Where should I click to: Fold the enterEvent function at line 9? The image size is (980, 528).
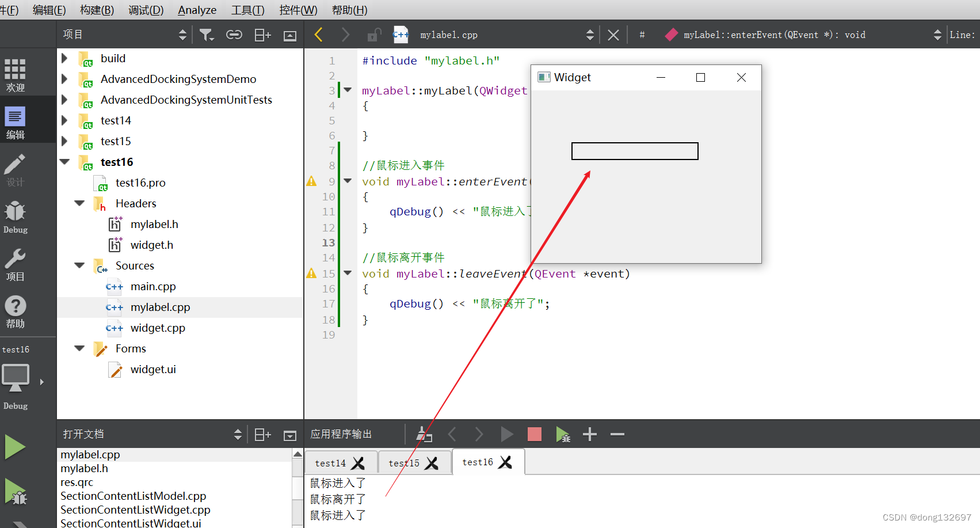[348, 181]
